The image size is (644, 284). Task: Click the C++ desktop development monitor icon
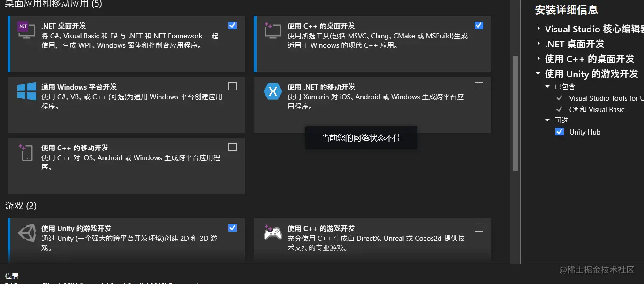[273, 30]
